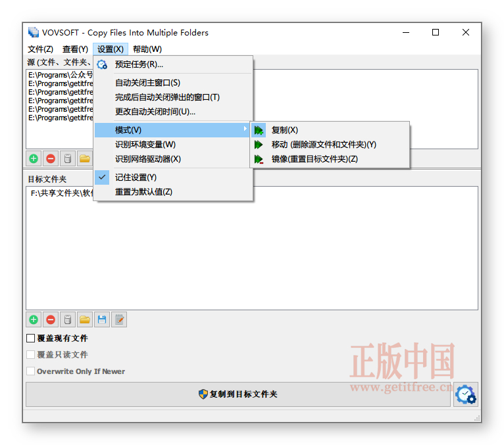Minimize the VOVSOFT window
This screenshot has height=445, width=504.
(406, 32)
